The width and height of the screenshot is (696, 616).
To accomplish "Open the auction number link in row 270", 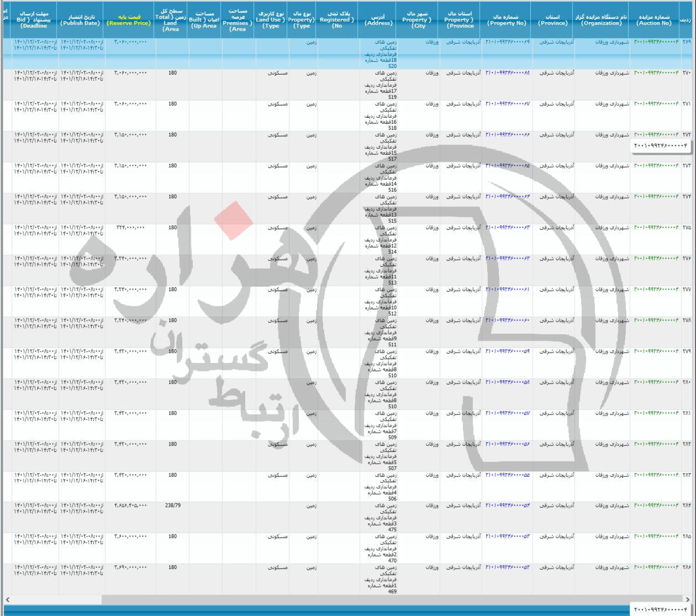I will coord(656,73).
